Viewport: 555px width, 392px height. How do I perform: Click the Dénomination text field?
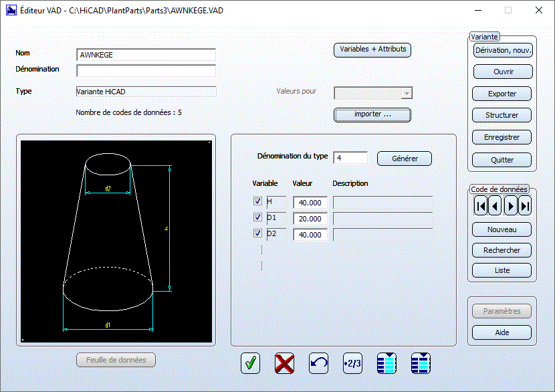coord(146,71)
